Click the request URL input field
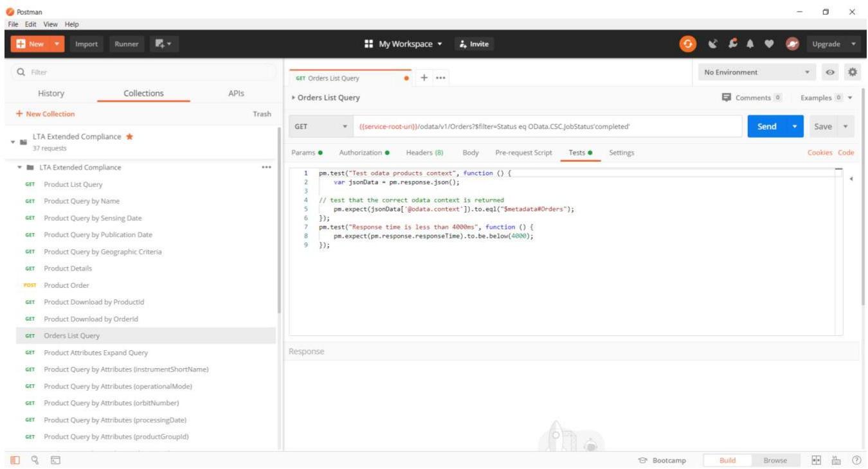The width and height of the screenshot is (868, 469). (548, 127)
